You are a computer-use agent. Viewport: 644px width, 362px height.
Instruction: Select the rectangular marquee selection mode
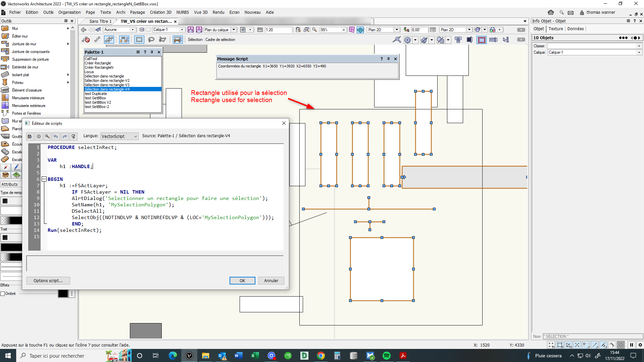click(139, 40)
